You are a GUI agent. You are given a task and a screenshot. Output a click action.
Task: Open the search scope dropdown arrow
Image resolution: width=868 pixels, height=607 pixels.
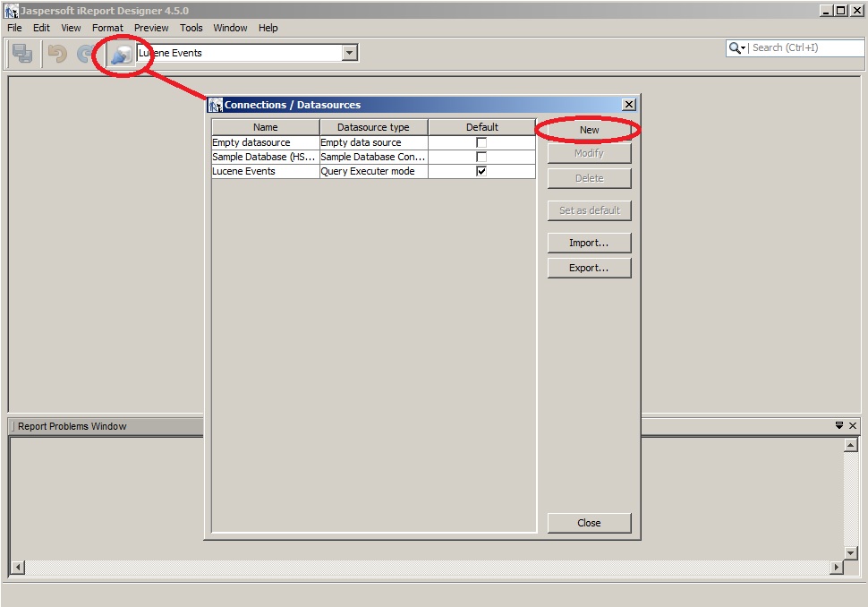point(745,47)
